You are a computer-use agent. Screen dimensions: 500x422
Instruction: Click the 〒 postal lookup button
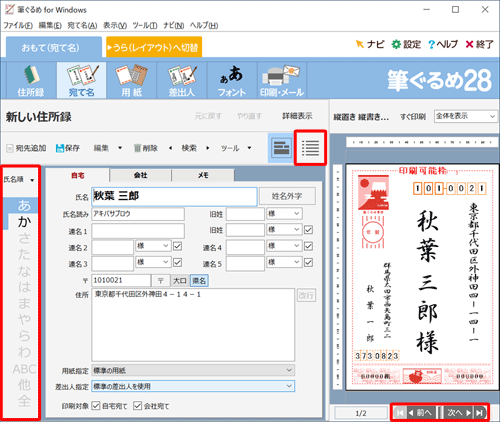click(x=161, y=281)
